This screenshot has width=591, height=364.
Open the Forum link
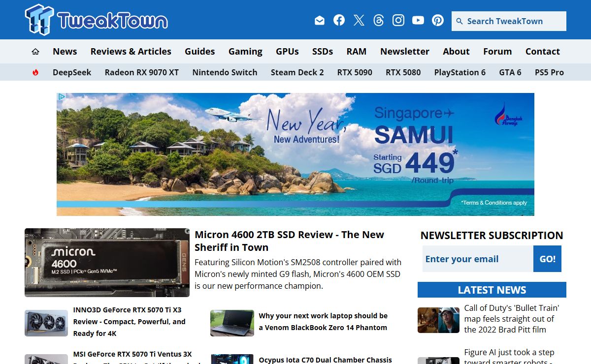[497, 51]
